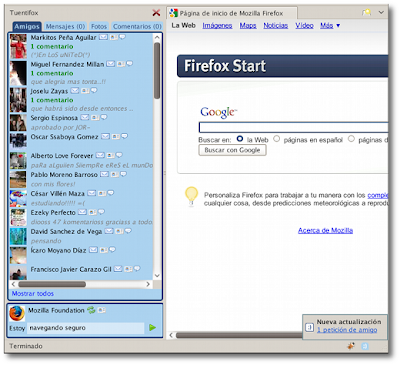The width and height of the screenshot is (400, 365).
Task: Click comment bubble beside Ícaro Moyano Díaz
Action: [112, 250]
